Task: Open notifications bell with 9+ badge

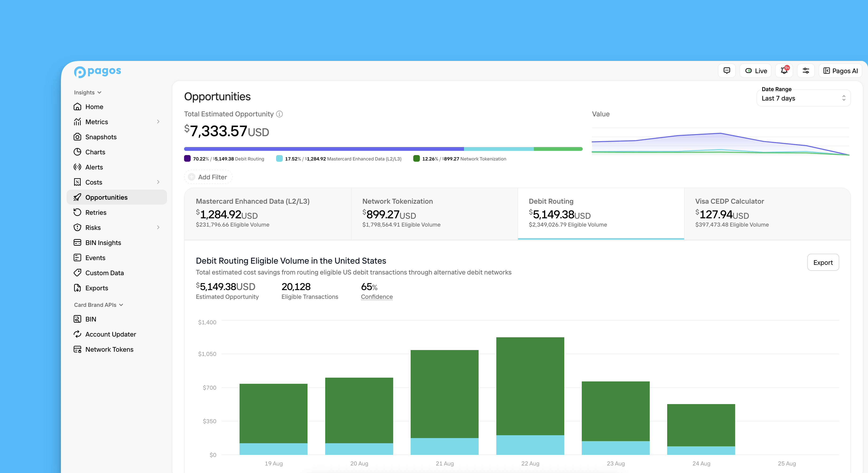Action: point(784,71)
